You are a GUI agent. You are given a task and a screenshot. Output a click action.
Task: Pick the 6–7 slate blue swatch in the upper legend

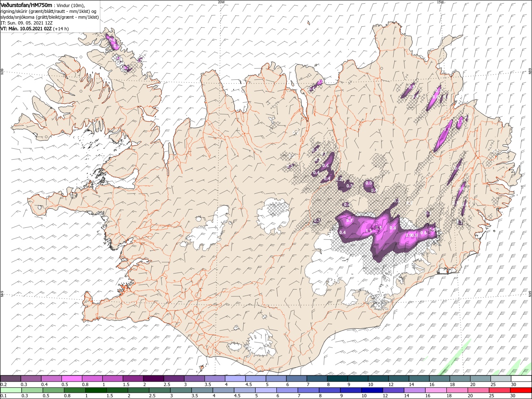[297, 379]
